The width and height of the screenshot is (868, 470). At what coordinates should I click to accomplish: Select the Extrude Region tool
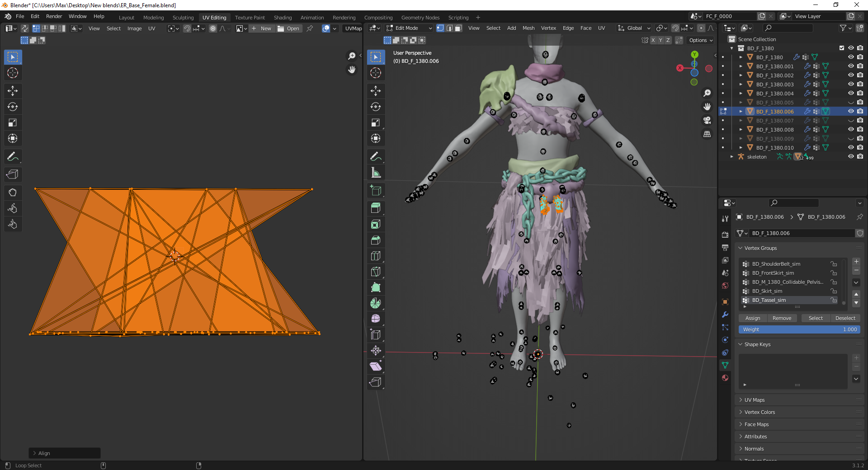pos(376,208)
